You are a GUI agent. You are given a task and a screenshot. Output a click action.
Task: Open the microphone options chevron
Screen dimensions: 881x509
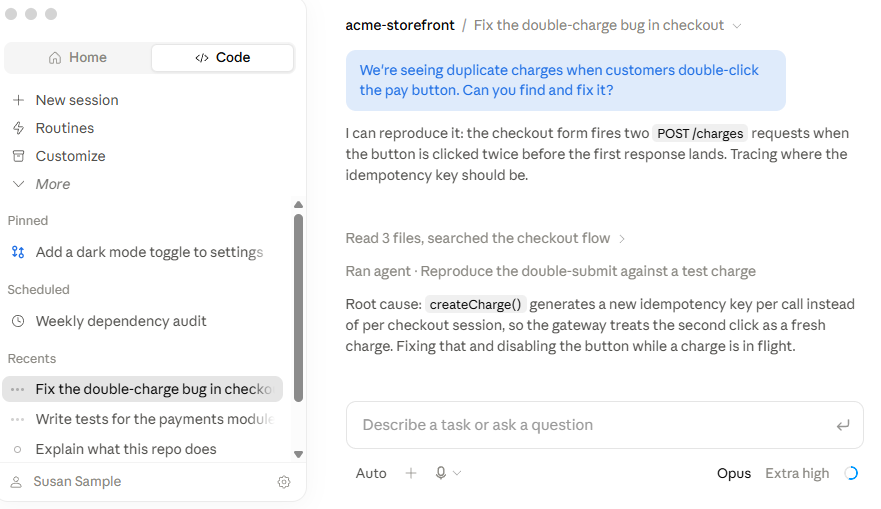click(457, 474)
